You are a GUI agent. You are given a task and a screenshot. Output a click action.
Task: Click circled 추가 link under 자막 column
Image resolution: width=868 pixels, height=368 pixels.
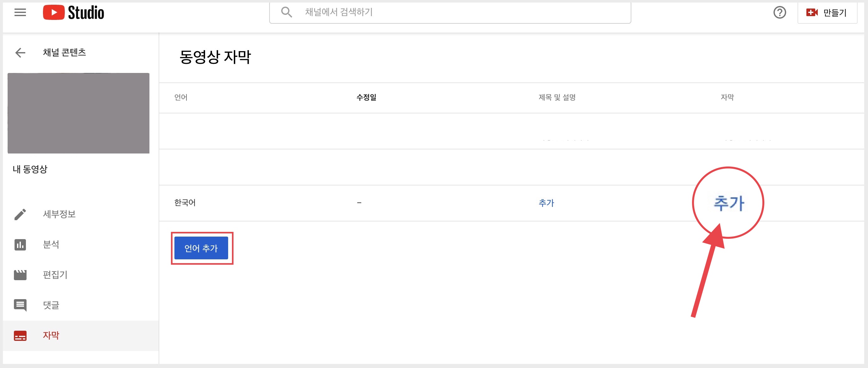[x=729, y=203]
